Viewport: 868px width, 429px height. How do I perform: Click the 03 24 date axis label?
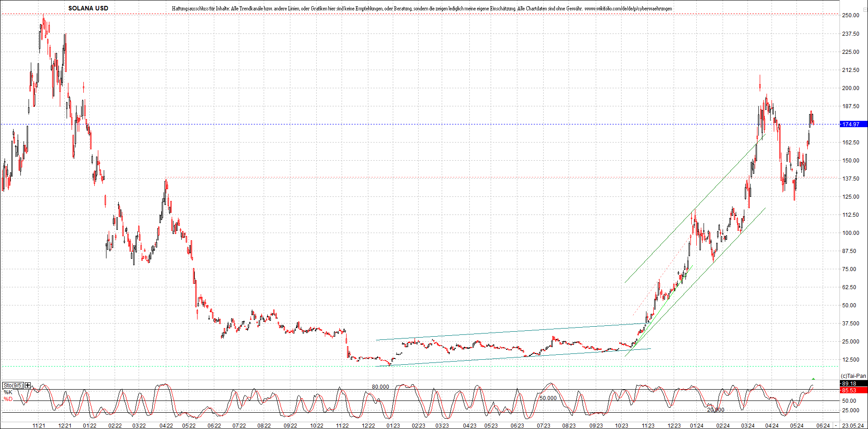click(748, 426)
